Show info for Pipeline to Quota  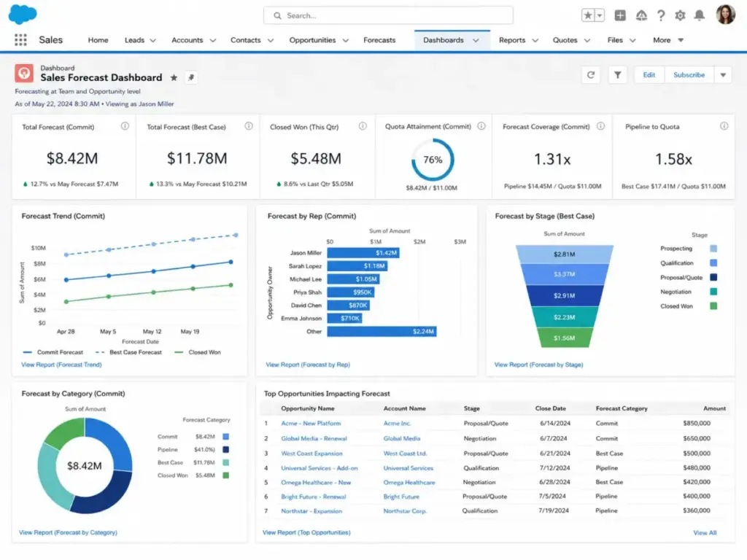[x=724, y=126]
